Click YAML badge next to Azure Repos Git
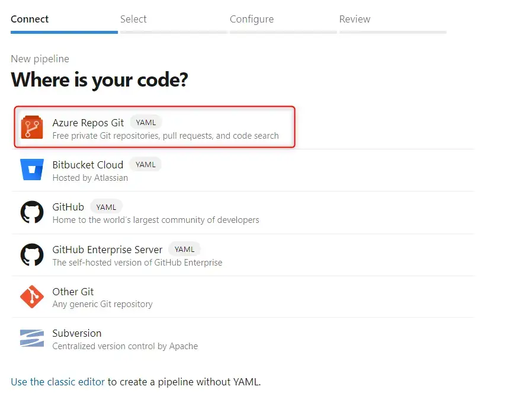The width and height of the screenshot is (532, 396). coord(146,123)
